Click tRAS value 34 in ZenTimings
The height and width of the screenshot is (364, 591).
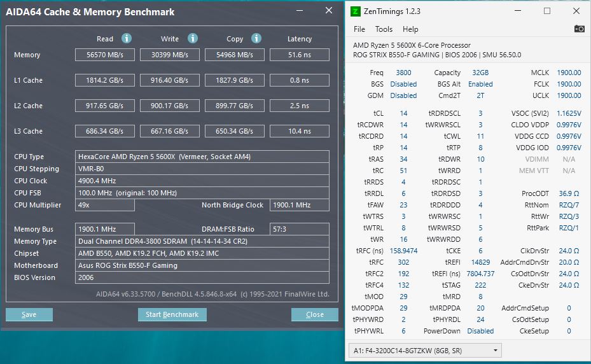(403, 159)
